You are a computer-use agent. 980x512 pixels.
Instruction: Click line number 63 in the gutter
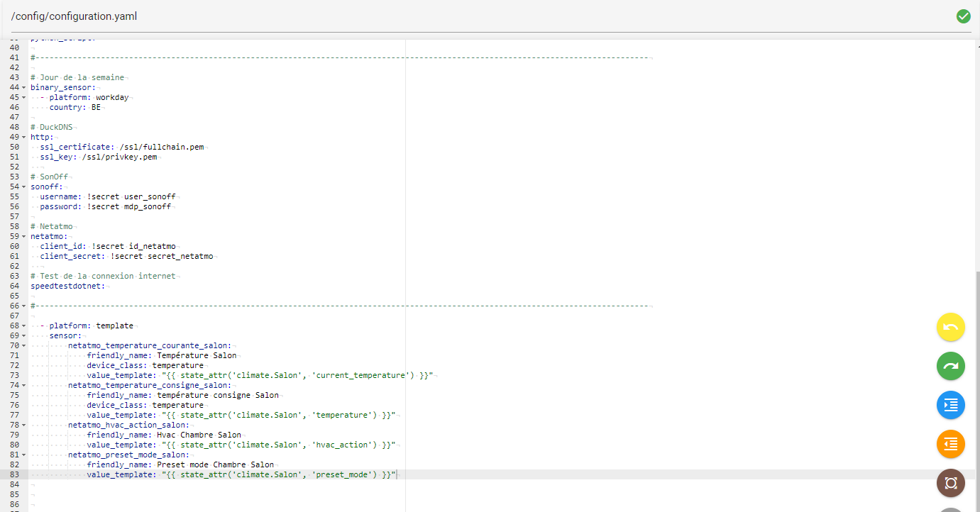coord(14,276)
